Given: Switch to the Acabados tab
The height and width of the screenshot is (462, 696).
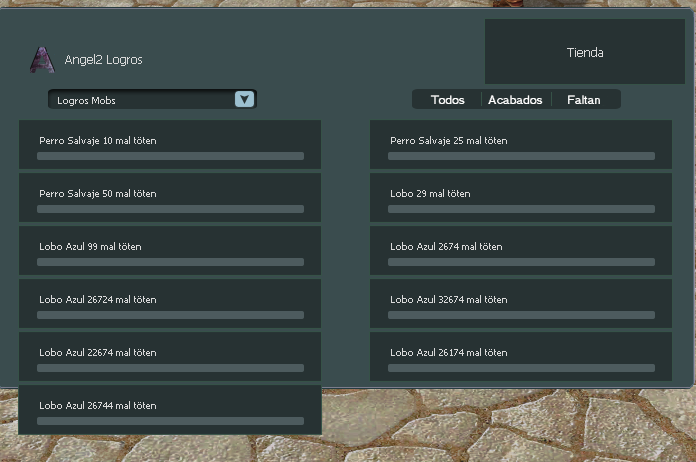Looking at the screenshot, I should (515, 100).
